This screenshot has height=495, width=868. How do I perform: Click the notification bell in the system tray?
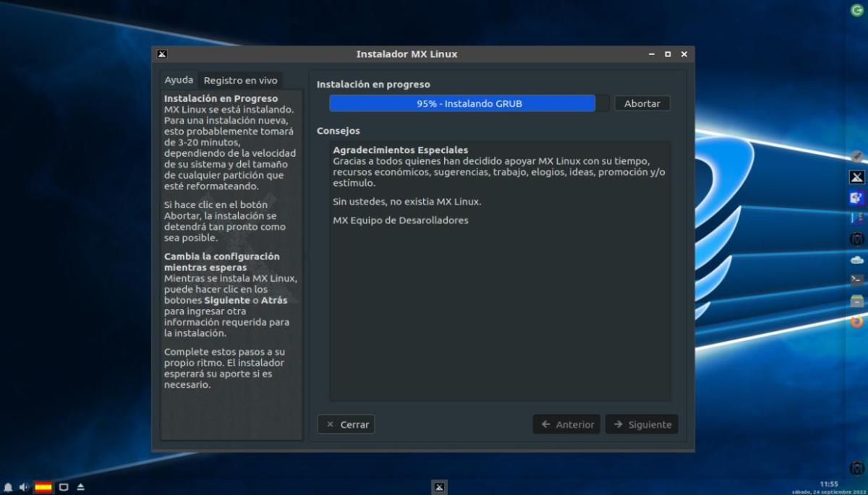click(x=8, y=487)
